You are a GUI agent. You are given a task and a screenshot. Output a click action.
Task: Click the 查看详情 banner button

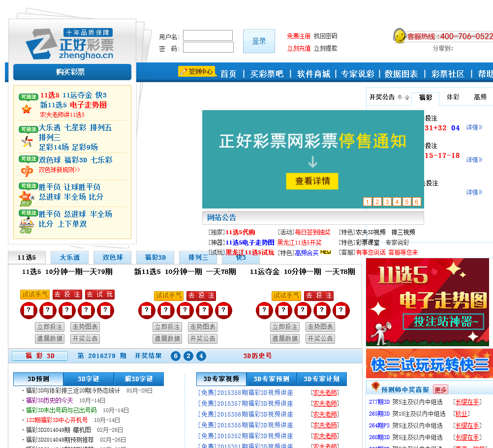point(312,181)
